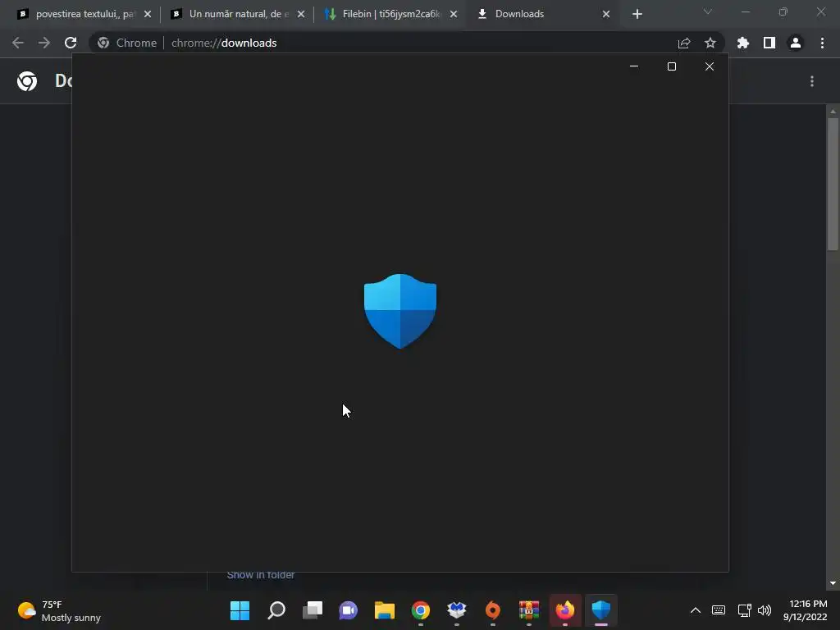Open the weather widget showing 75°F
This screenshot has width=840, height=630.
(x=59, y=610)
